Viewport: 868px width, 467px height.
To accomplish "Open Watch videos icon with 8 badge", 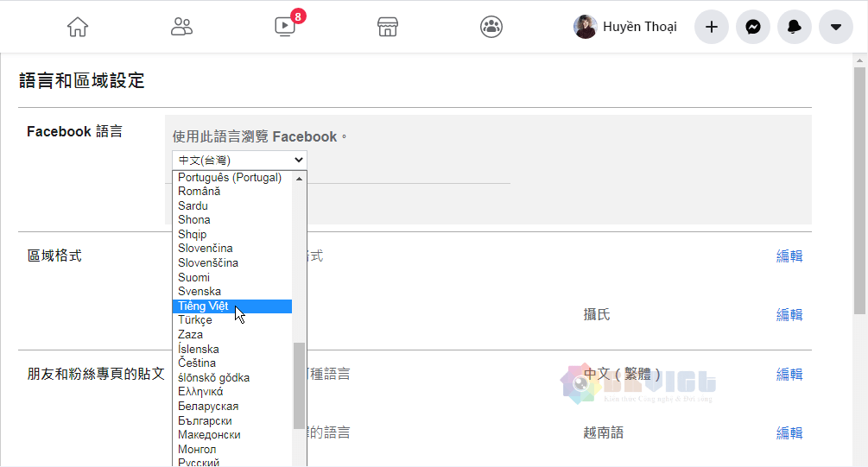I will (286, 26).
